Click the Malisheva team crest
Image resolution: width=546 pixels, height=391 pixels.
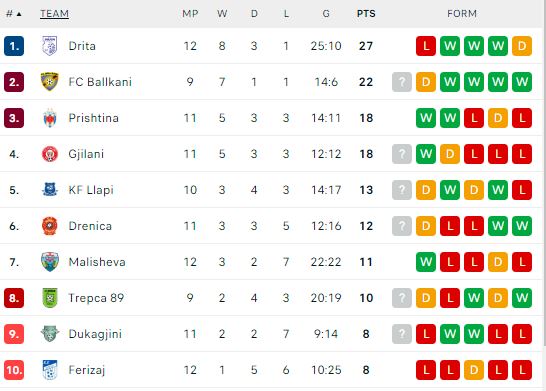point(50,262)
